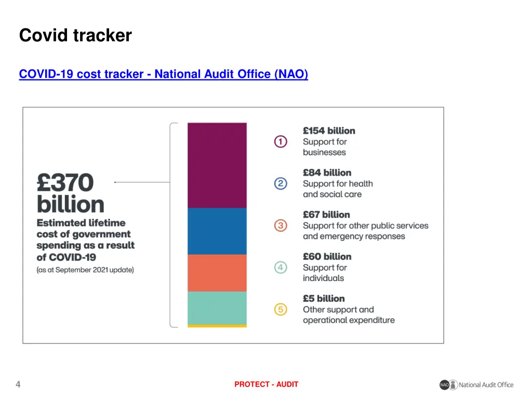Click the teal individuals bar segment
This screenshot has width=532, height=399.
(217, 308)
